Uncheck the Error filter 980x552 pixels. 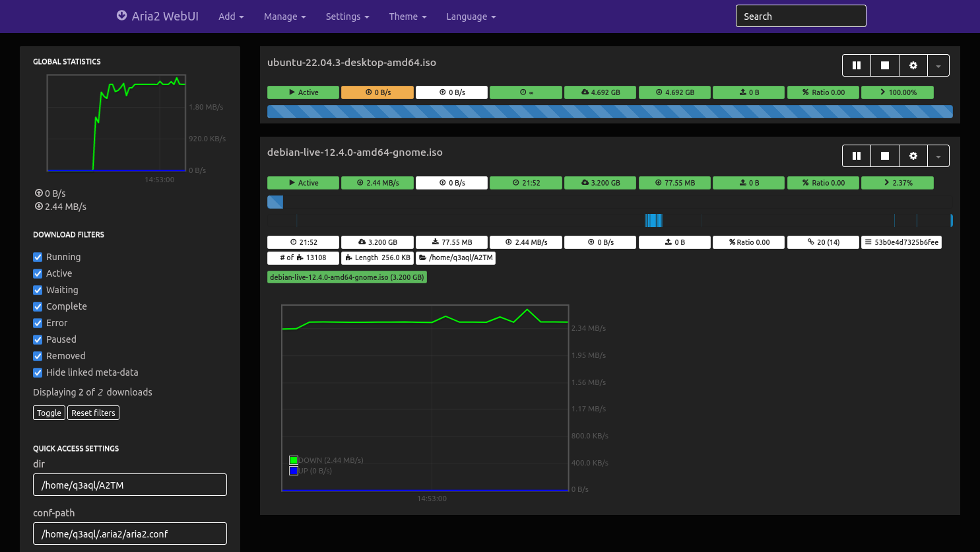(38, 323)
